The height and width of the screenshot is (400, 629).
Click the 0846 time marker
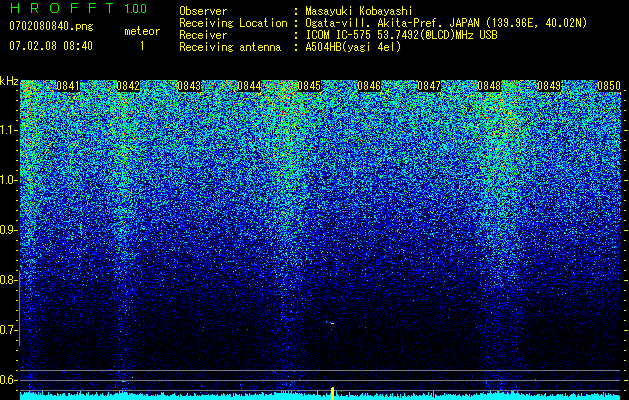click(x=369, y=86)
